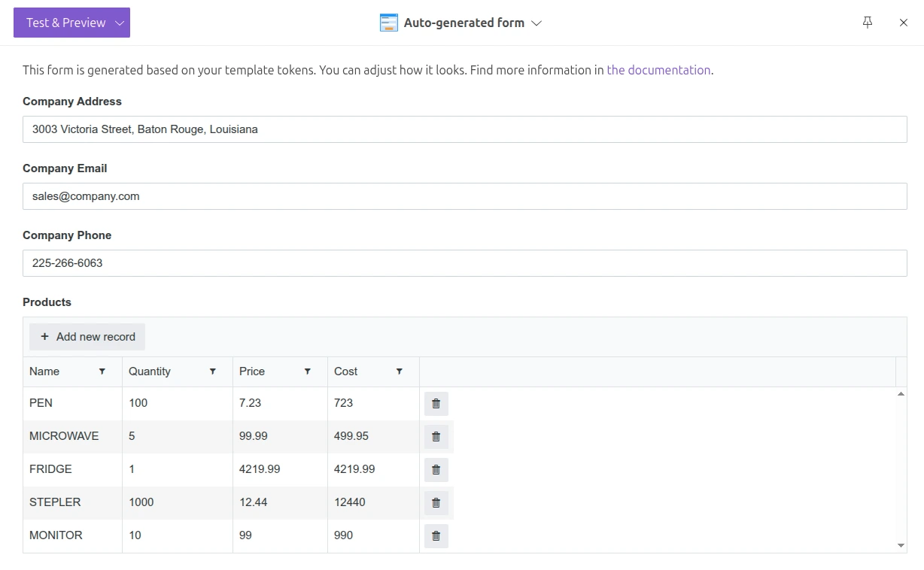Focus the Company Email field

(x=464, y=196)
